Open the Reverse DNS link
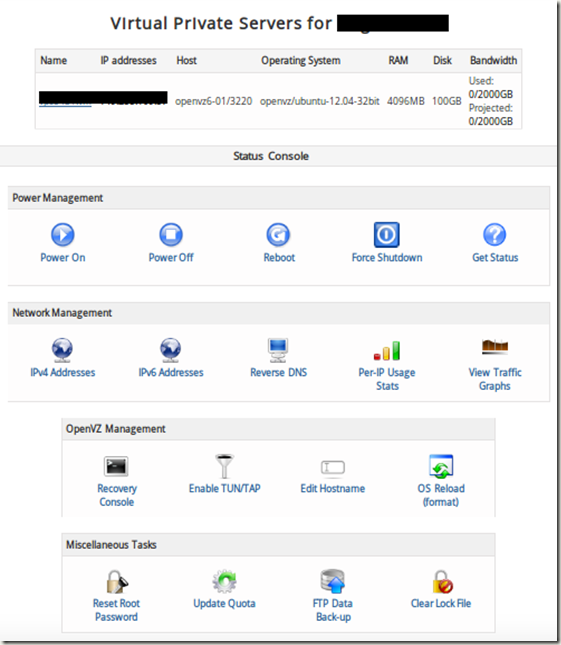The height and width of the screenshot is (645, 561). [x=278, y=372]
